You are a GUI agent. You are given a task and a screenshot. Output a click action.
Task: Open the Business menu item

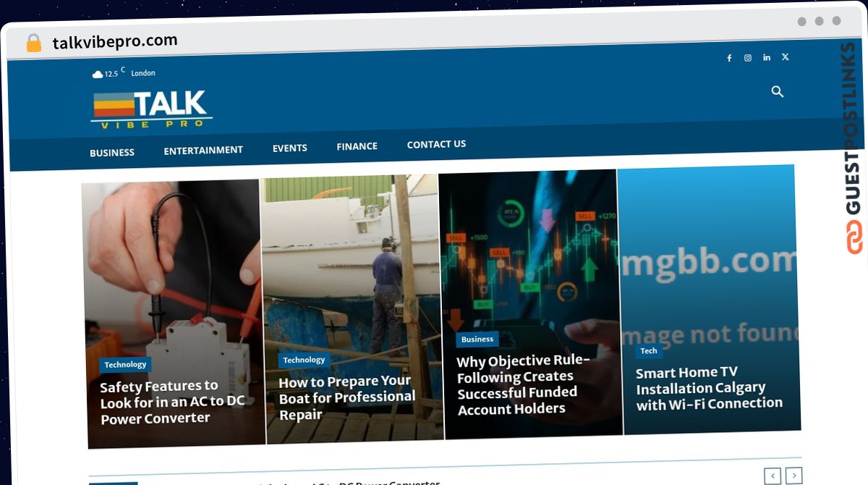click(x=112, y=153)
